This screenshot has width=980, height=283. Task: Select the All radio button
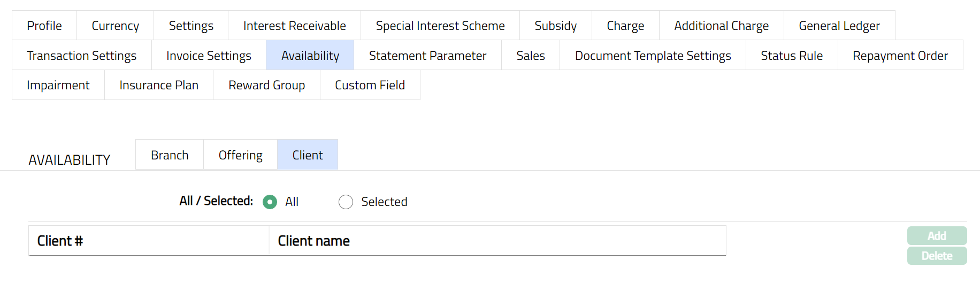(270, 202)
